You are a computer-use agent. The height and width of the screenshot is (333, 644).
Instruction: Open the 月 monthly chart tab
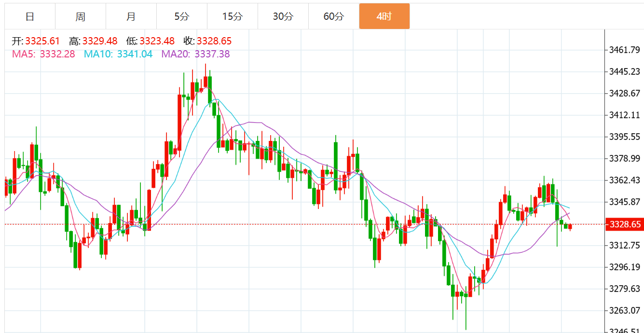[131, 16]
